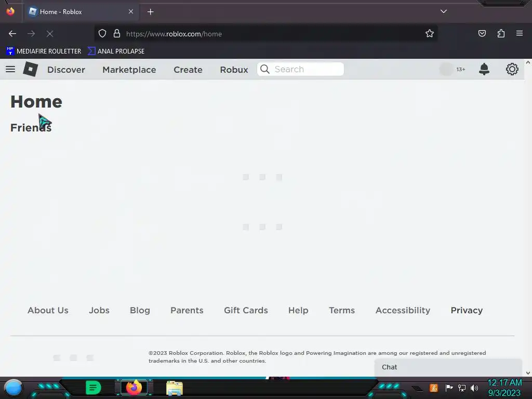The image size is (532, 399).
Task: Click the user avatar next to 13+
Action: coord(446,69)
